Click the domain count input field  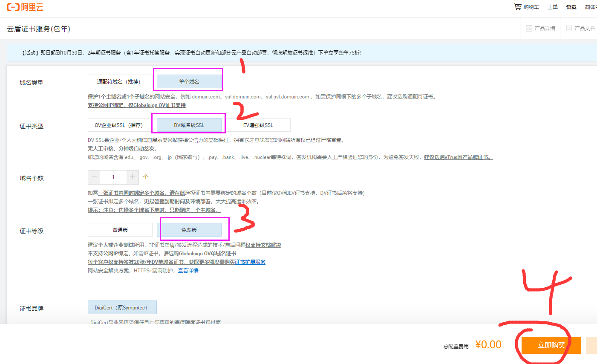click(x=113, y=177)
